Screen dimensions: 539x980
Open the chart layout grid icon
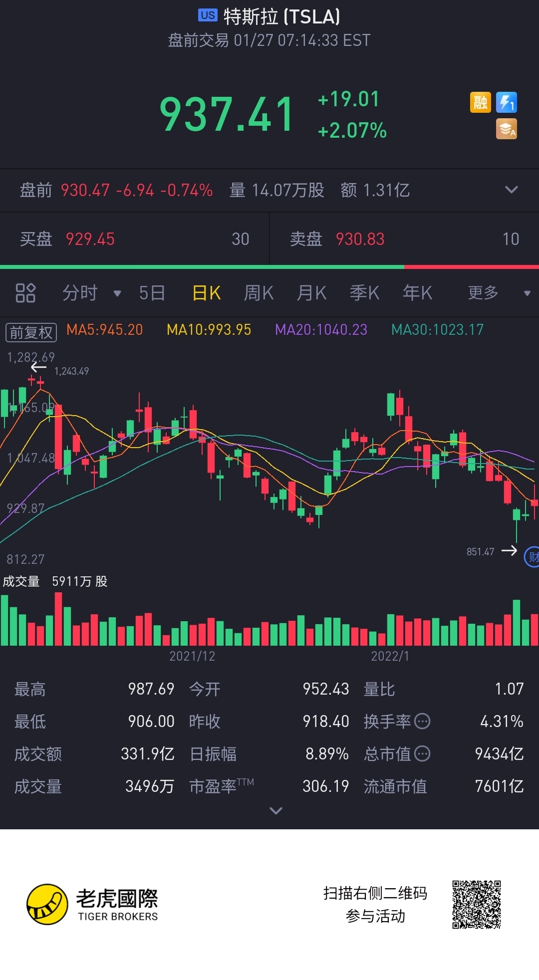[25, 293]
